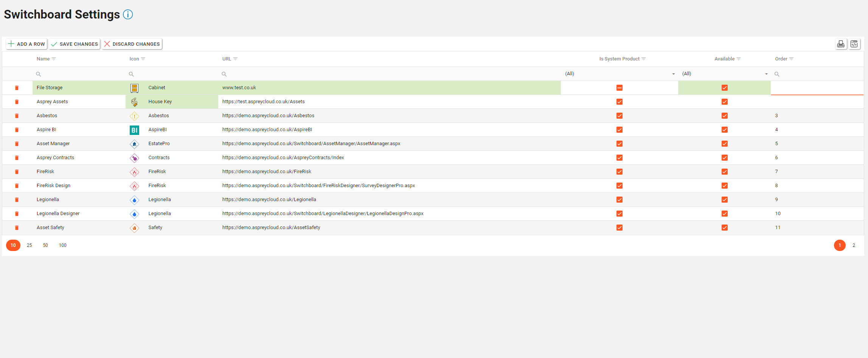The height and width of the screenshot is (358, 868).
Task: Click the Cabinet icon for File Storage
Action: click(x=134, y=88)
